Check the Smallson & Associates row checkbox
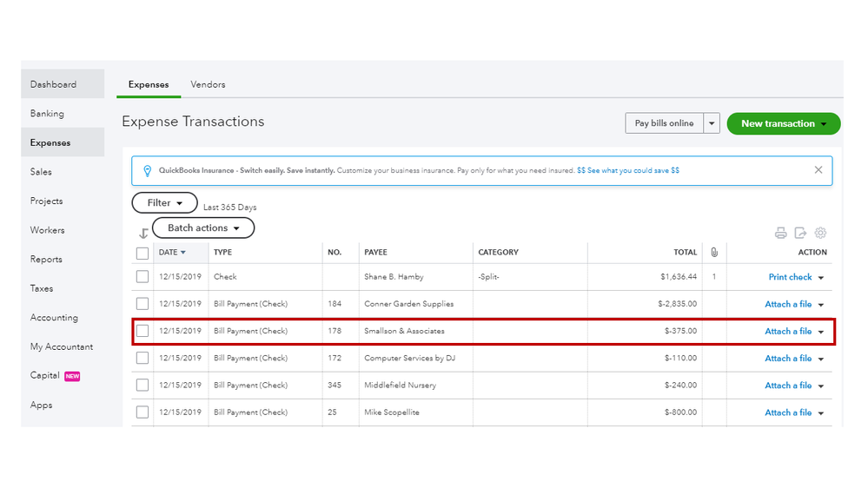The image size is (868, 488). coord(142,331)
